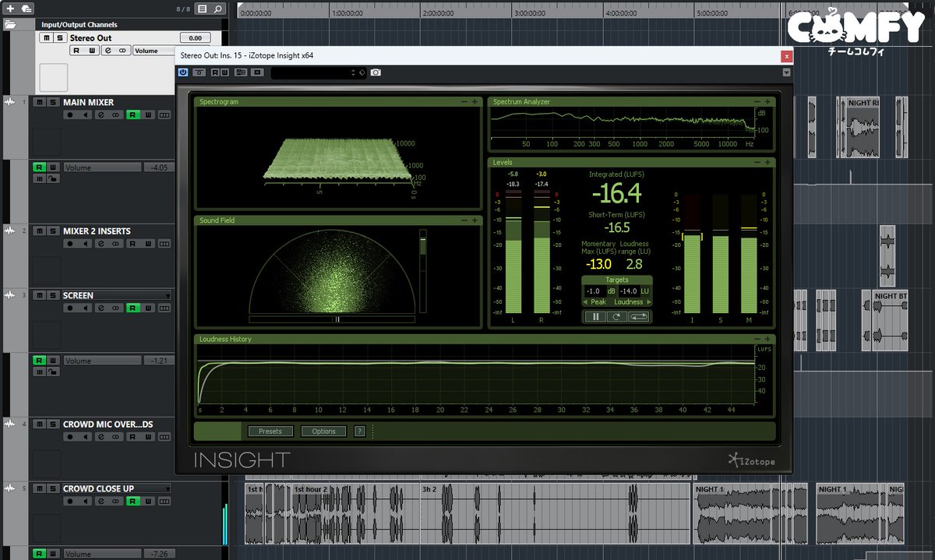Image resolution: width=935 pixels, height=560 pixels.
Task: Expand the SCREEN track name dropdown arrow
Action: (x=168, y=295)
